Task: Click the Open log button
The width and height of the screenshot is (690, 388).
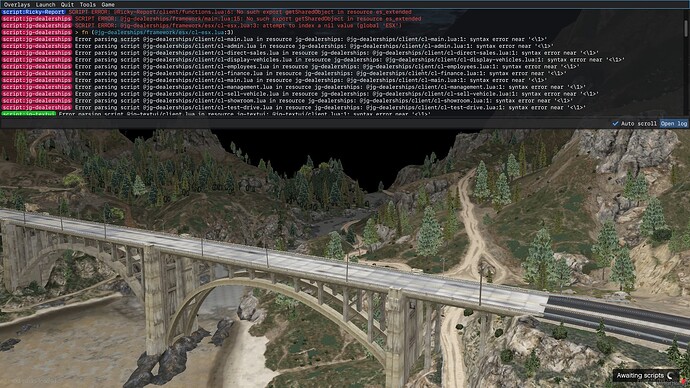Action: [x=673, y=124]
